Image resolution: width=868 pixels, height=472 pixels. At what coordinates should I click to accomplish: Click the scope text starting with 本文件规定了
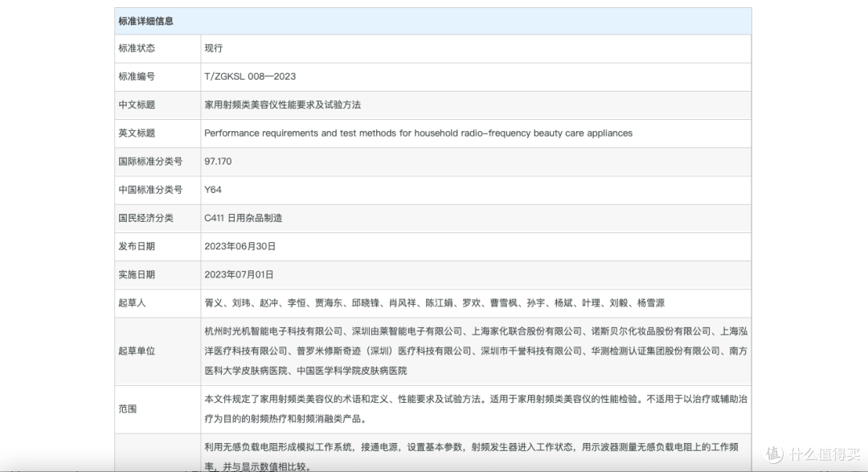(x=476, y=408)
